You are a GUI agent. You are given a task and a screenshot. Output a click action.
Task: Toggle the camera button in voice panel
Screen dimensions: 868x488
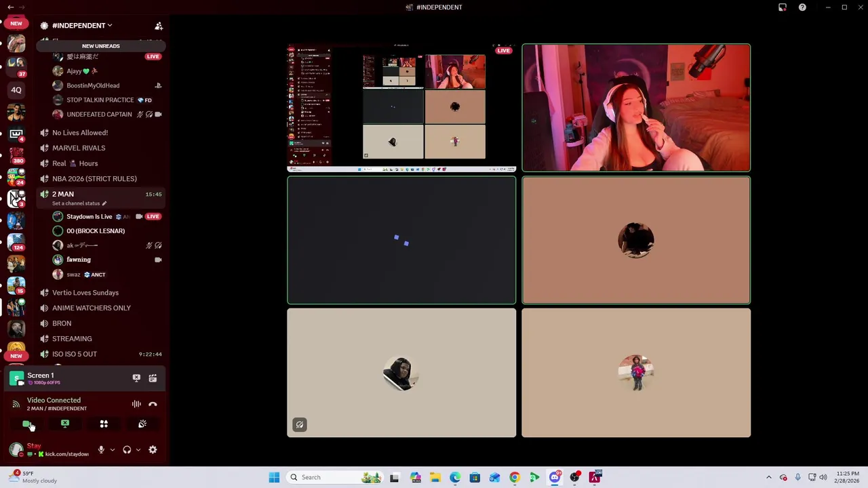click(27, 424)
